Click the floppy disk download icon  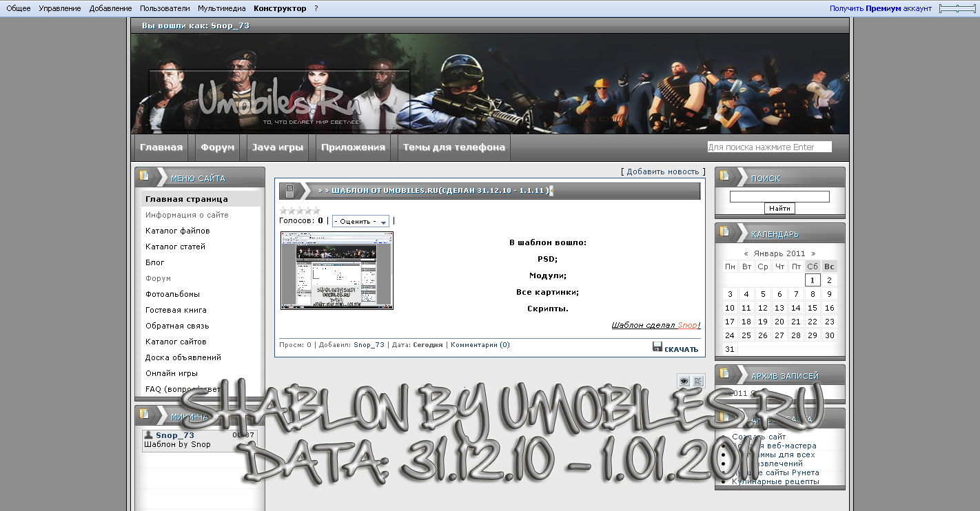pyautogui.click(x=657, y=347)
